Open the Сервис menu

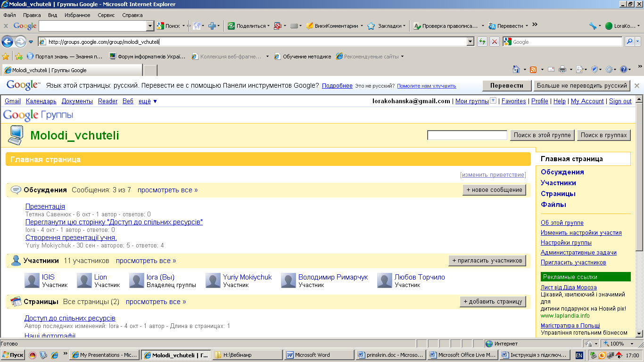click(106, 15)
